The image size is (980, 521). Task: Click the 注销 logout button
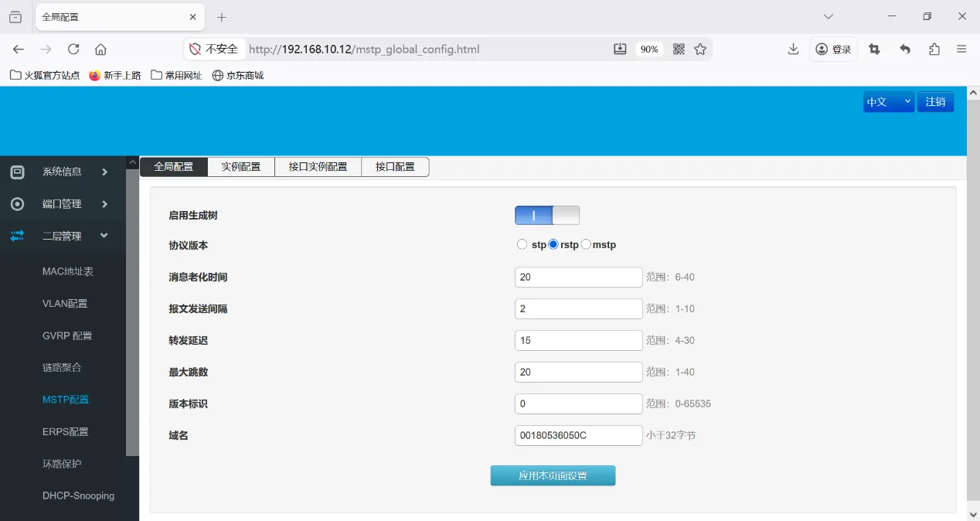[935, 102]
